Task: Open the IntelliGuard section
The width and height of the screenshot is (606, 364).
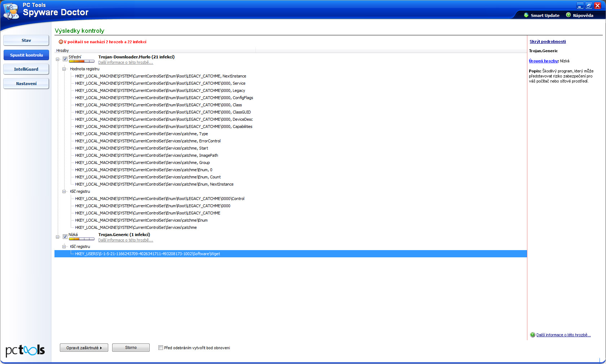Action: [x=26, y=69]
